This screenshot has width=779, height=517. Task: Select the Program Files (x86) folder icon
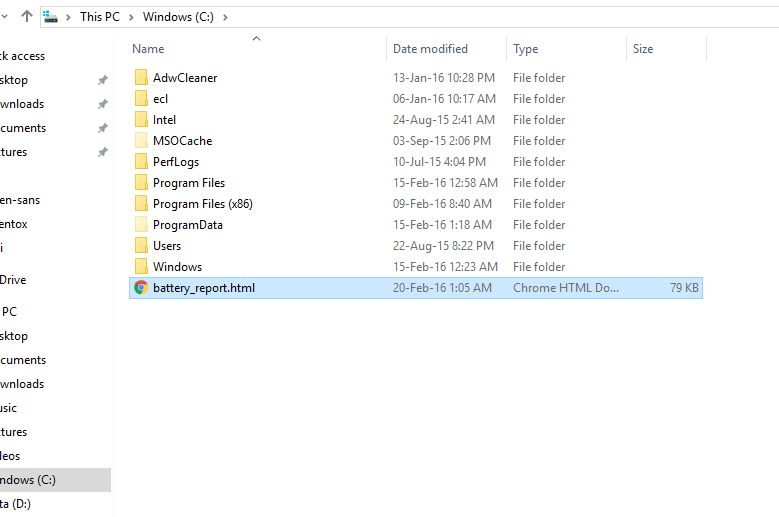tap(141, 204)
